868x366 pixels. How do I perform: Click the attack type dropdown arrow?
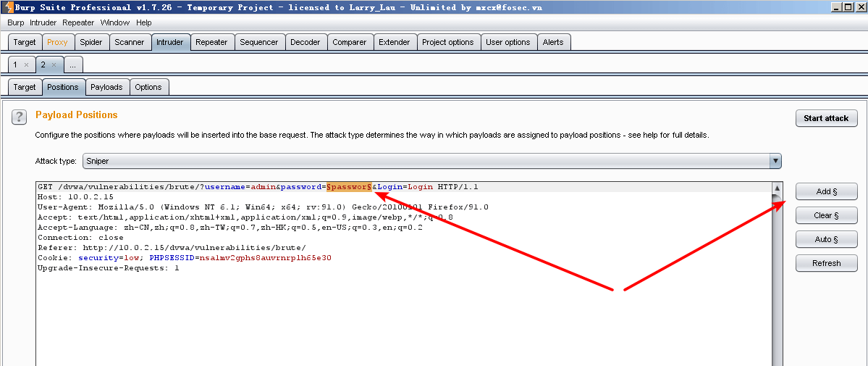coord(775,162)
